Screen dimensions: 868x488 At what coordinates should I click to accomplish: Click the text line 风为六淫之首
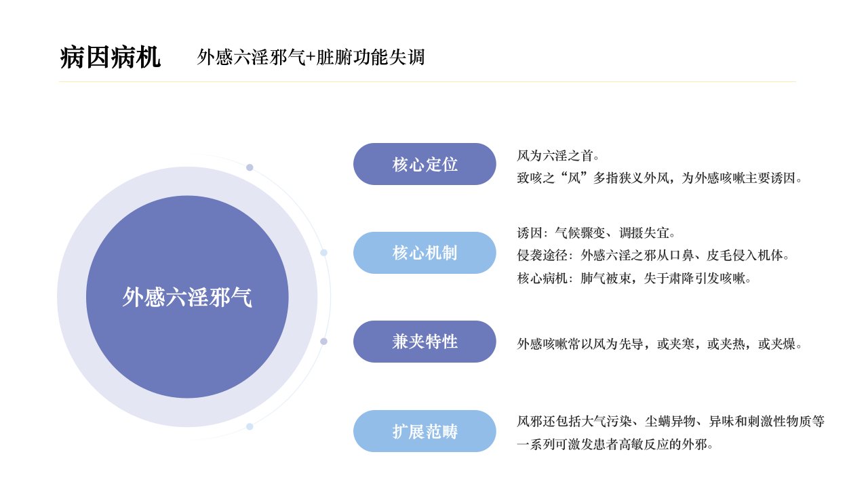[558, 156]
